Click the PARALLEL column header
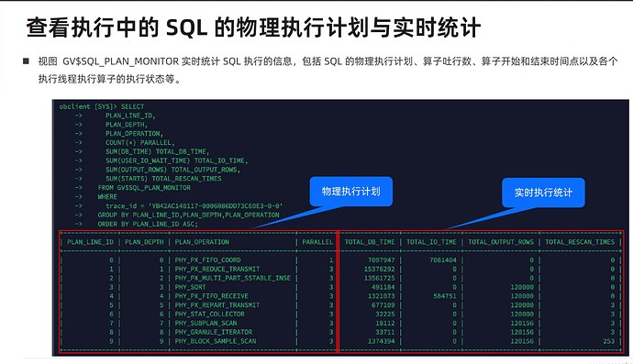633x364 pixels. [317, 242]
